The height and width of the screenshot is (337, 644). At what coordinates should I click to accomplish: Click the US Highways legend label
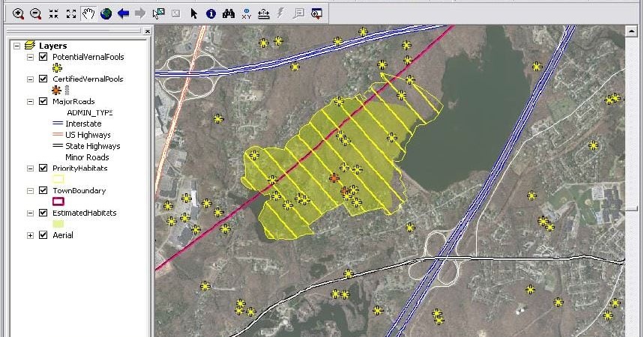pos(88,135)
